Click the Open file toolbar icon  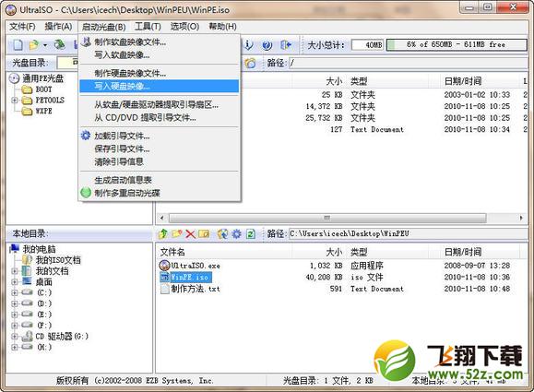(34, 44)
